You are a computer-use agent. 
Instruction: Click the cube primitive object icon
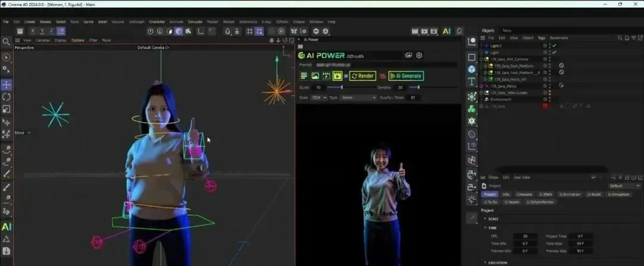tap(472, 69)
